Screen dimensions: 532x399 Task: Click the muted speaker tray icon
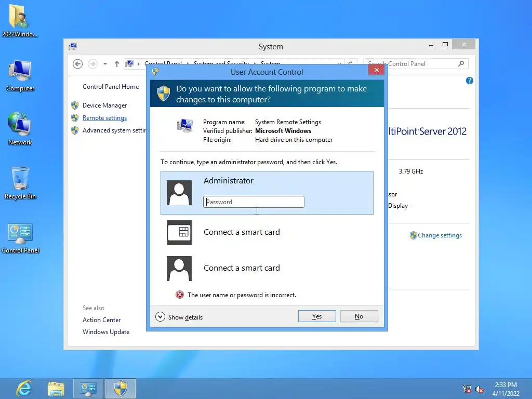pyautogui.click(x=480, y=389)
